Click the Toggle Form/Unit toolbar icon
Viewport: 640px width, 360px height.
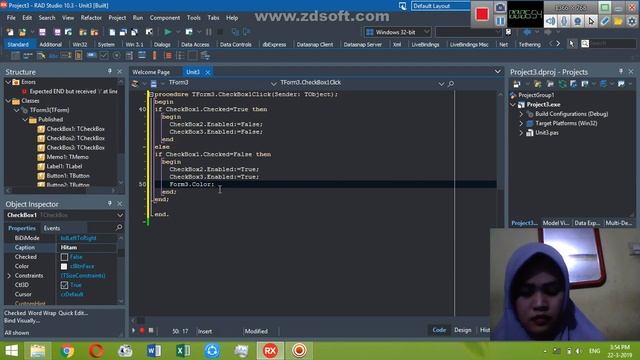tap(134, 32)
